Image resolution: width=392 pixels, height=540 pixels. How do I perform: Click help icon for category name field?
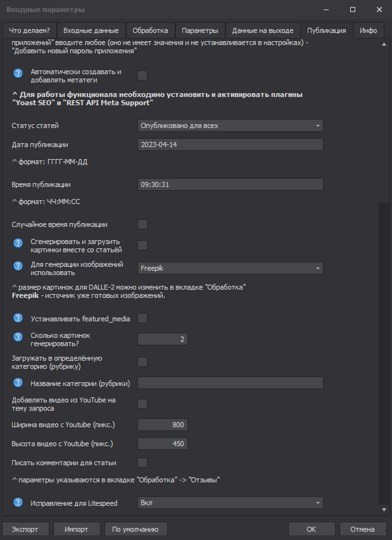[x=18, y=382]
